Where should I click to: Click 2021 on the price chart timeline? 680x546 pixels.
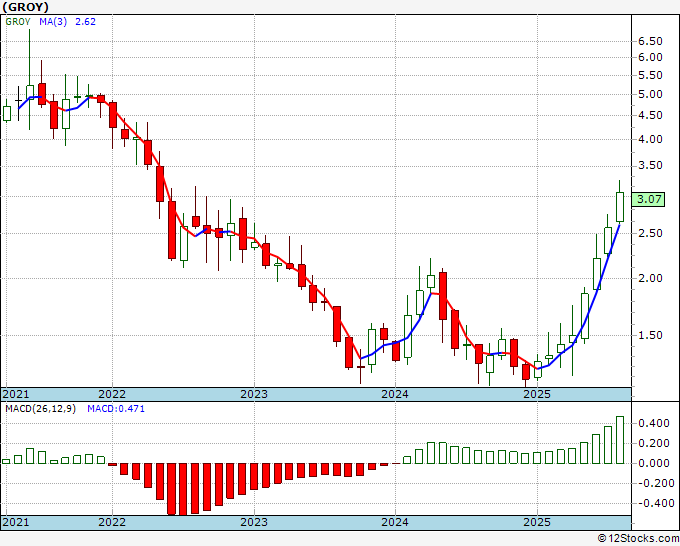point(16,394)
